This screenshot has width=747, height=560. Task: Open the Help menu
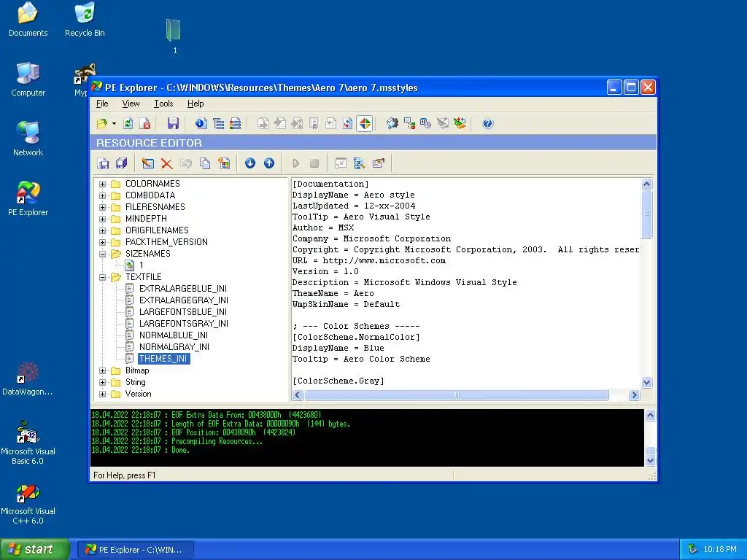click(196, 104)
